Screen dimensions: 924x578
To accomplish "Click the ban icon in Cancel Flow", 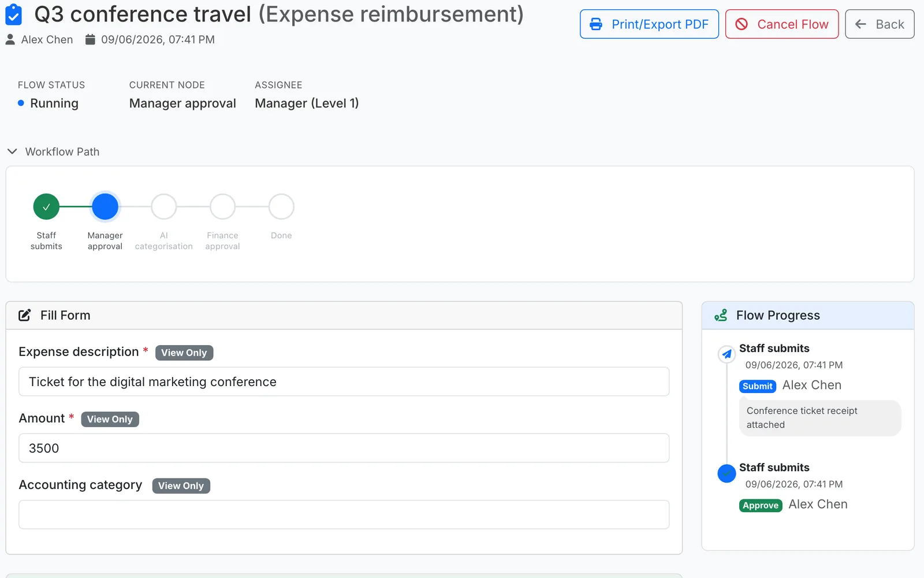I will tap(742, 24).
